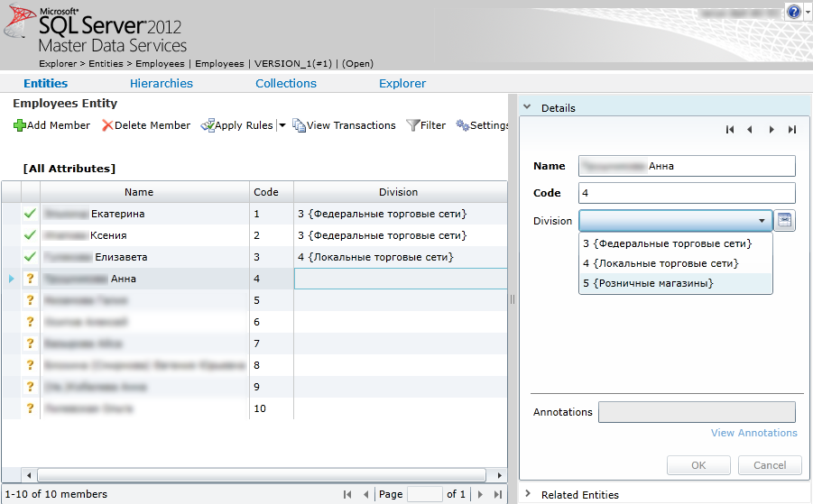
Task: Click the horizontal scrollbar right arrow
Action: [499, 475]
